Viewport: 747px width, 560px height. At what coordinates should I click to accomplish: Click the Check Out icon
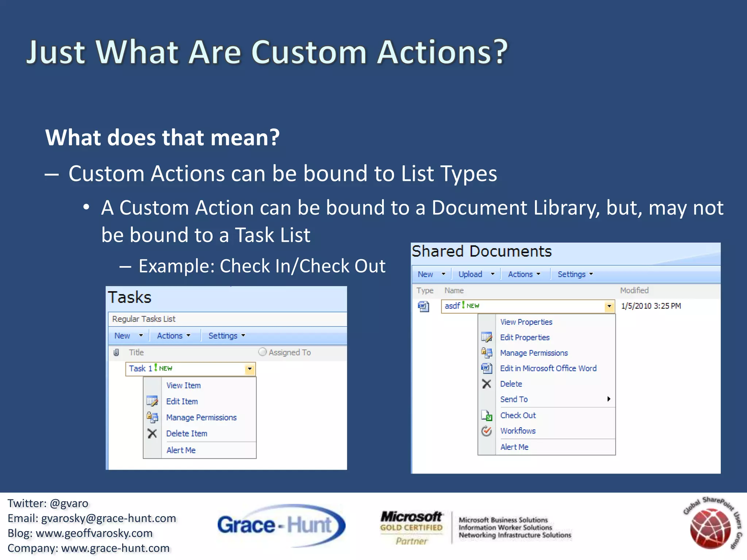pyautogui.click(x=487, y=415)
